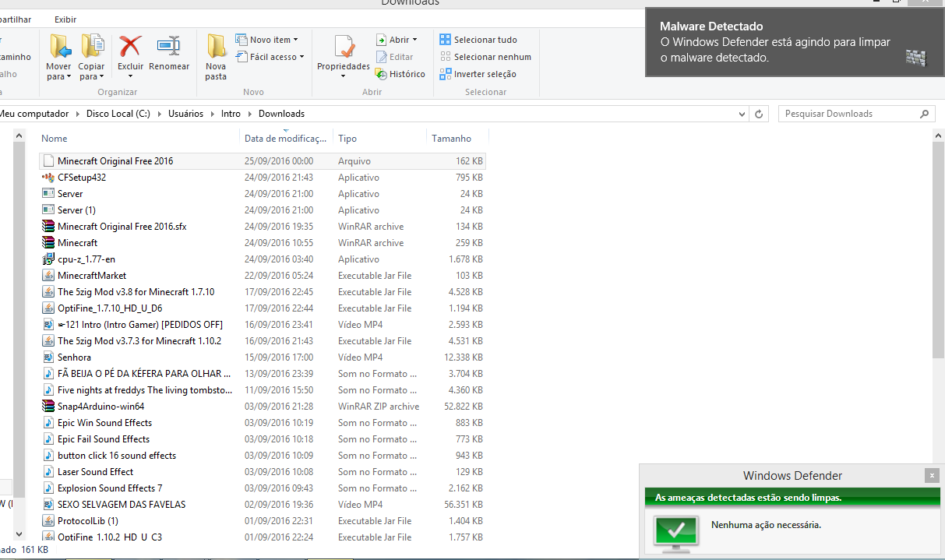Select the Explosion Sound Effects 7 file
Image resolution: width=945 pixels, height=560 pixels.
pos(262,488)
